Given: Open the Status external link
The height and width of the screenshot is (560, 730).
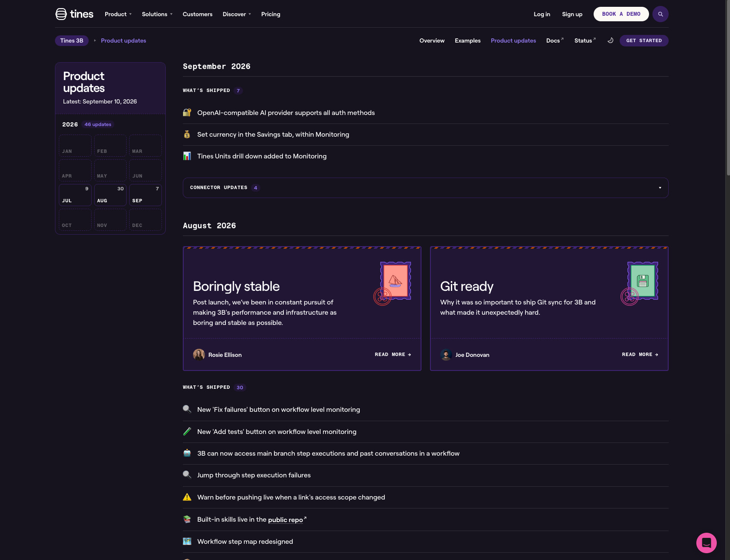Looking at the screenshot, I should pos(585,40).
